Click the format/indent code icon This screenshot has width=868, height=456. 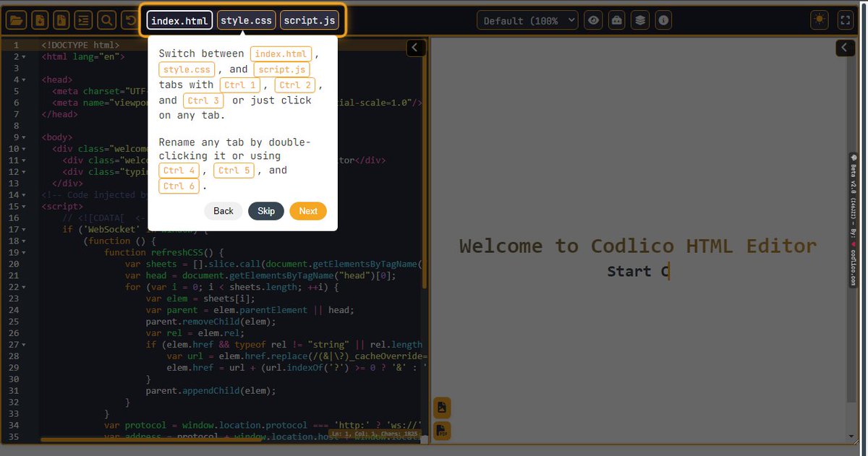84,20
